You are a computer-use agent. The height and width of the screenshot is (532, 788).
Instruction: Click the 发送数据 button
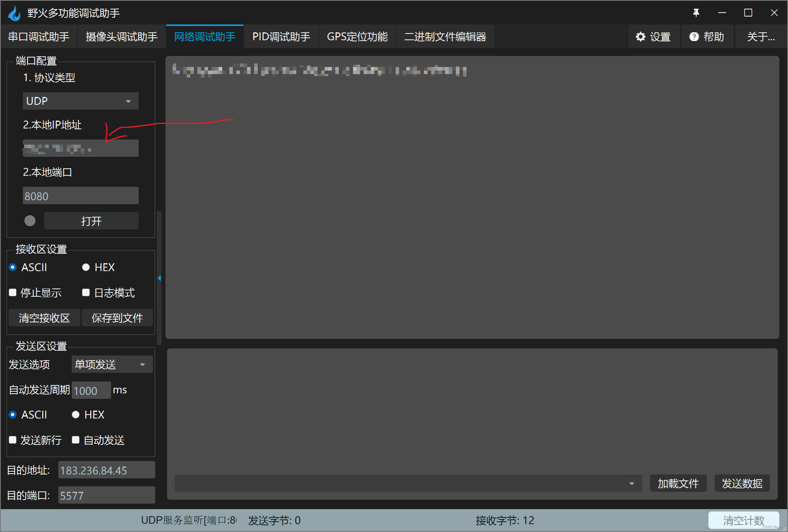(742, 483)
